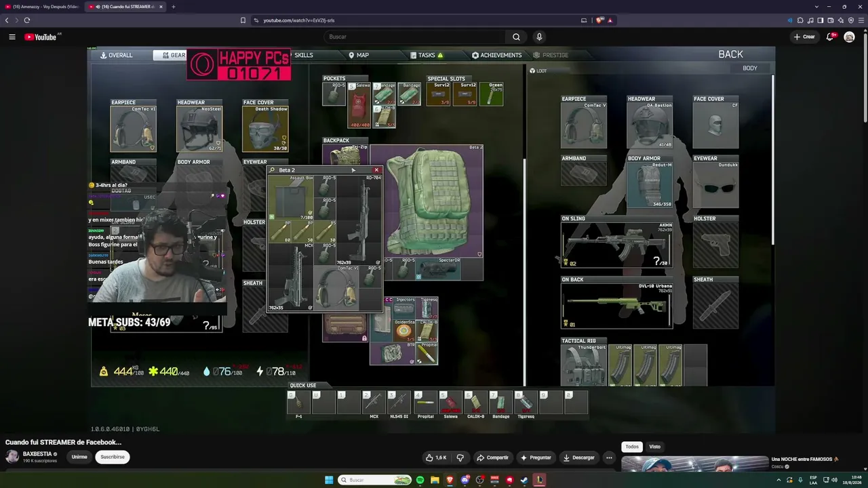The height and width of the screenshot is (488, 868).
Task: Click the BACK button in game
Action: coord(730,54)
